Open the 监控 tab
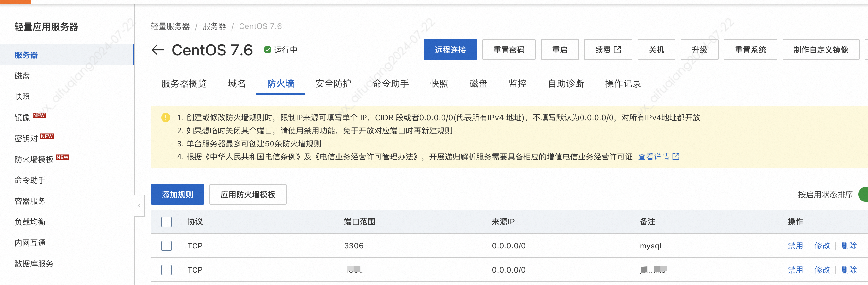Screen dimensions: 868x285 tap(517, 83)
